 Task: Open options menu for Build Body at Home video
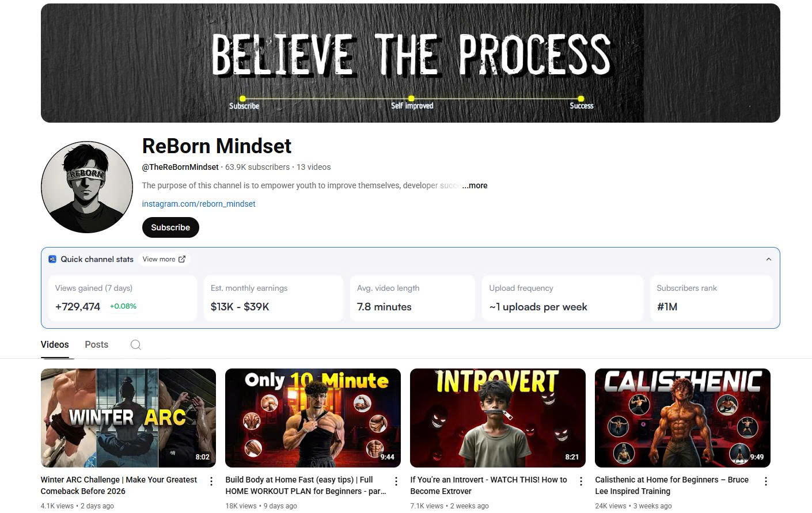(x=396, y=481)
